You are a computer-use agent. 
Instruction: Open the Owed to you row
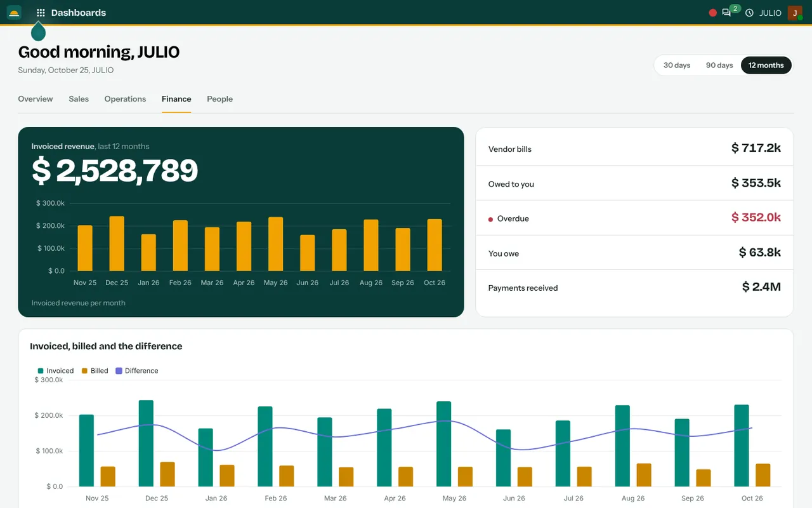point(634,184)
